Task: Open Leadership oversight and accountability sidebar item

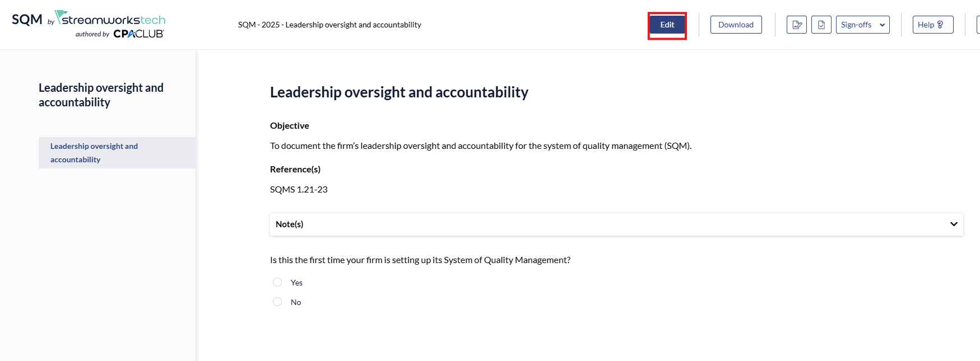Action: (x=94, y=152)
